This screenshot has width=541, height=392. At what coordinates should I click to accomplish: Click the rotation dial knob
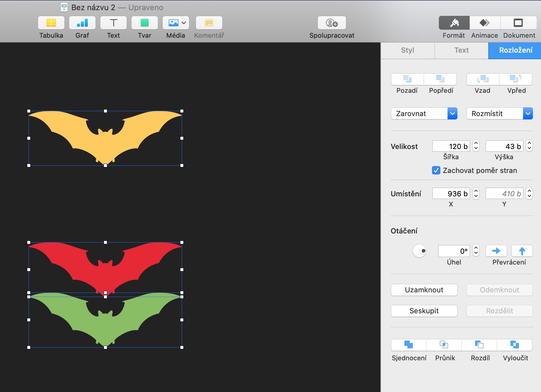419,251
